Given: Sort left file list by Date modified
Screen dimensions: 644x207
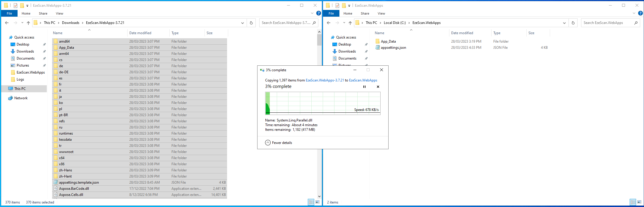Looking at the screenshot, I should coord(140,33).
